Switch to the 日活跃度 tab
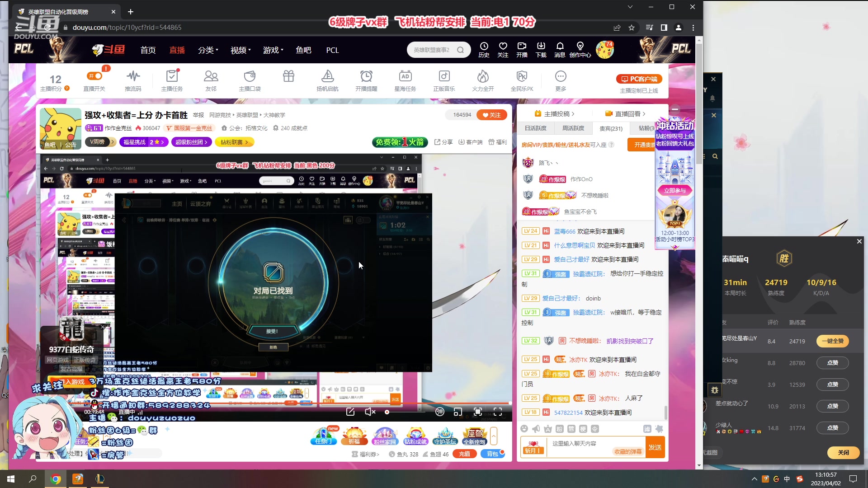Image resolution: width=868 pixels, height=488 pixels. point(535,128)
